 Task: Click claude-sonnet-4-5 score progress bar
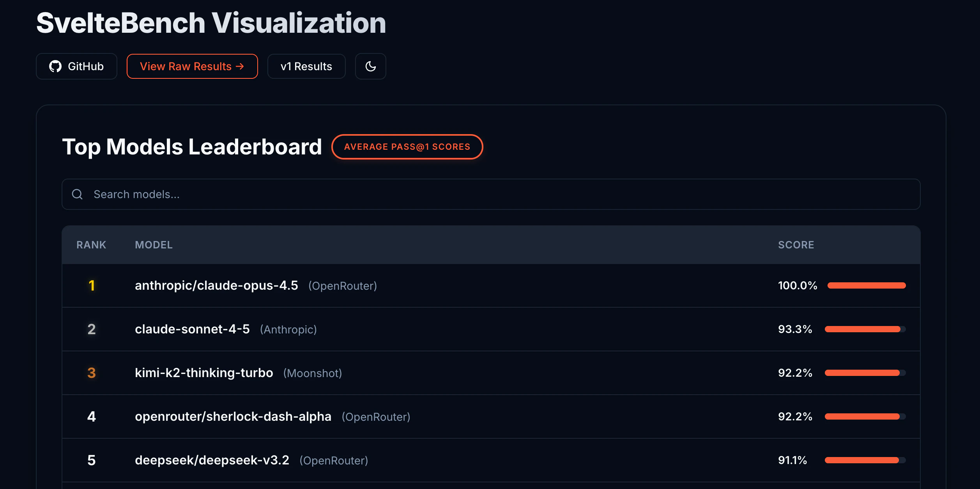865,329
